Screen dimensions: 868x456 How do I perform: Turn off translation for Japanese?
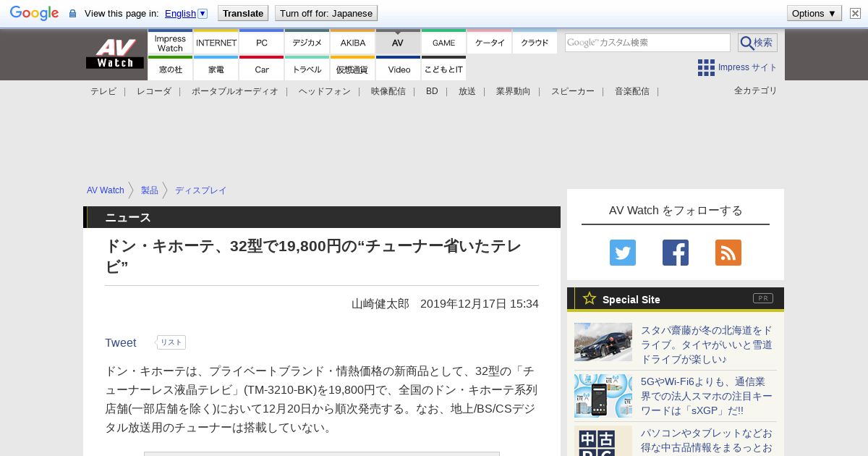326,13
